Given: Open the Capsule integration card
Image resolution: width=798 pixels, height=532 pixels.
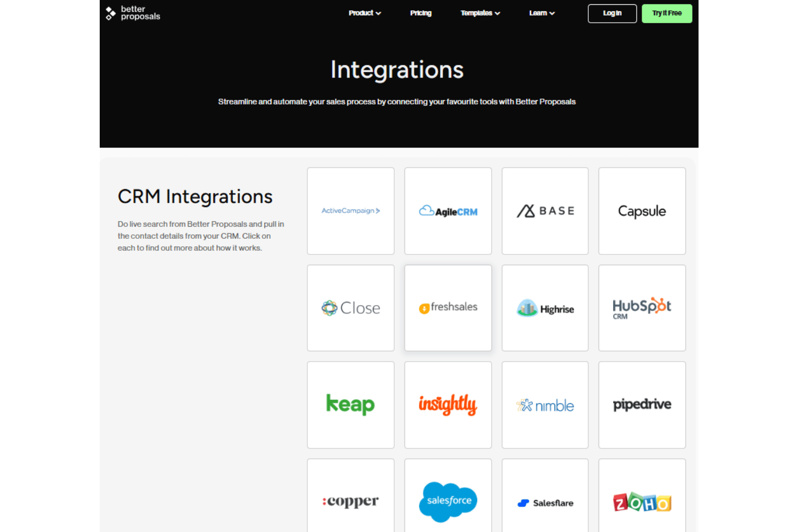Looking at the screenshot, I should point(642,211).
